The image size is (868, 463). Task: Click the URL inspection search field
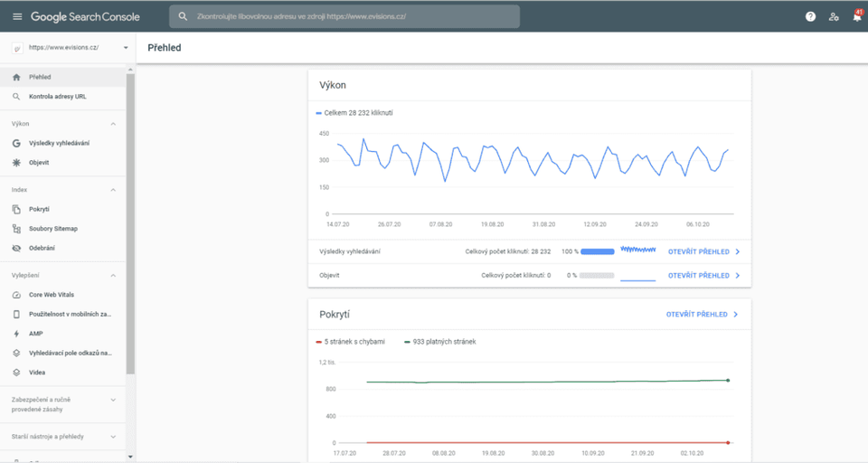(344, 16)
